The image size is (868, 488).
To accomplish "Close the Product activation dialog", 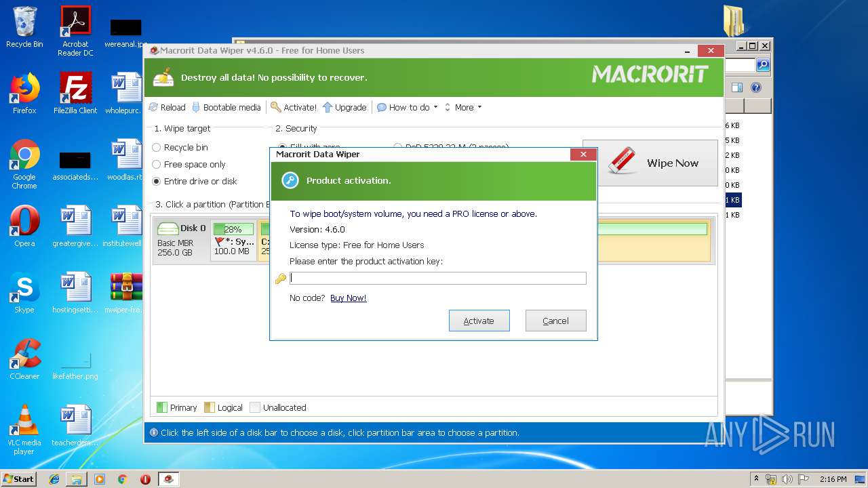I will pyautogui.click(x=583, y=155).
